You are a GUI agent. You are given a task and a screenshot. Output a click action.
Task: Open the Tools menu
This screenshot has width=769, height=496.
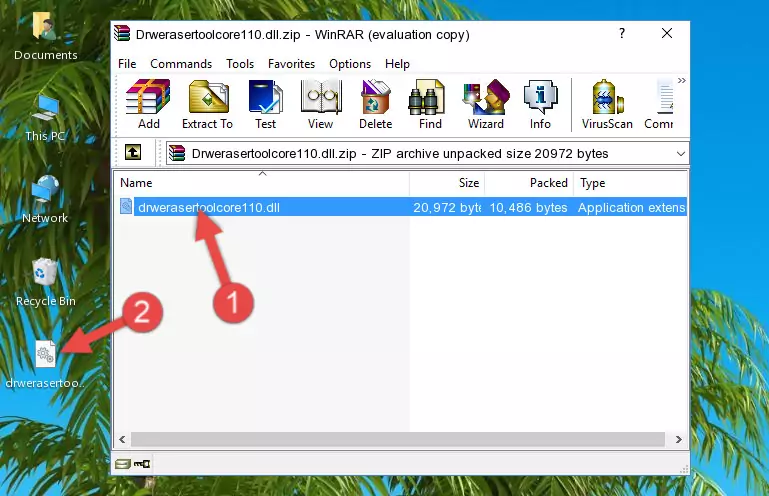point(240,64)
